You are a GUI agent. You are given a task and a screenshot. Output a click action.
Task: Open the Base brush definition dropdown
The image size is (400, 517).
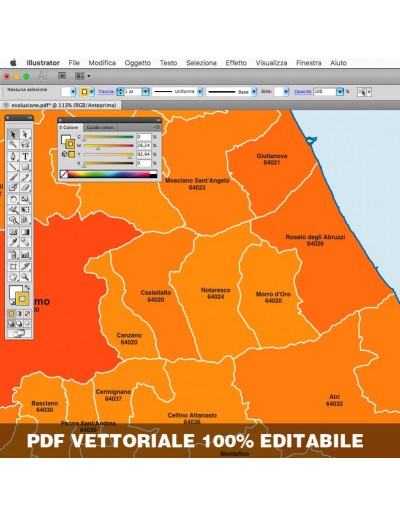254,92
